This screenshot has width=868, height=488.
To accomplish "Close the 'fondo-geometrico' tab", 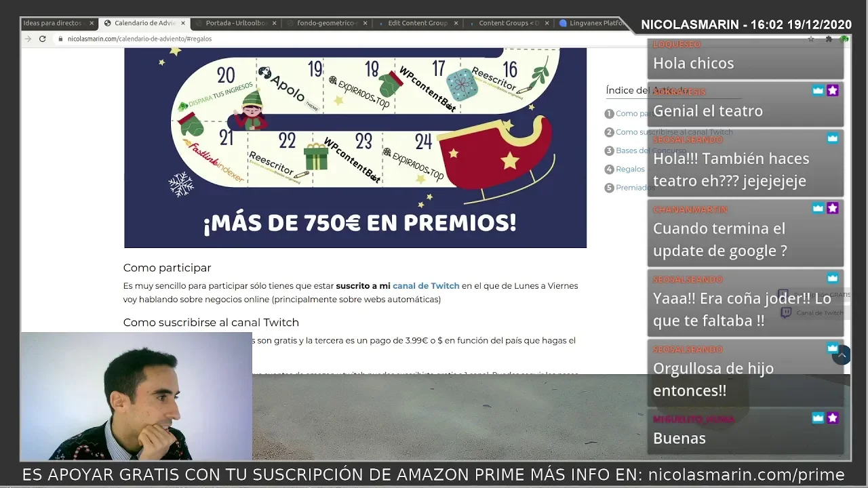I will [x=366, y=23].
